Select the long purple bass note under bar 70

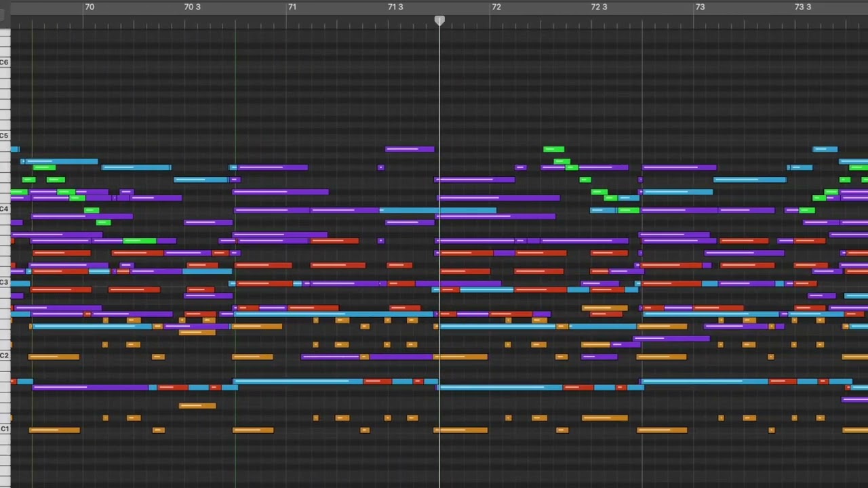90,388
